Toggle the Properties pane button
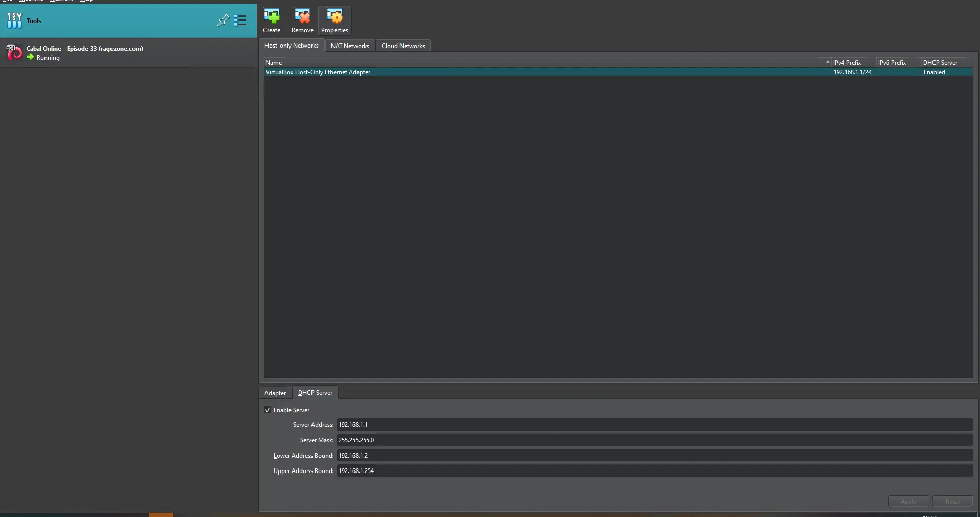Image resolution: width=980 pixels, height=517 pixels. pos(335,21)
